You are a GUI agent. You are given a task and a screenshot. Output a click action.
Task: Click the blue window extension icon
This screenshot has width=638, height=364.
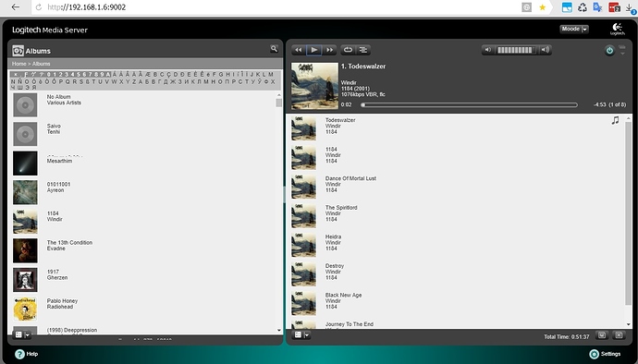(567, 6)
